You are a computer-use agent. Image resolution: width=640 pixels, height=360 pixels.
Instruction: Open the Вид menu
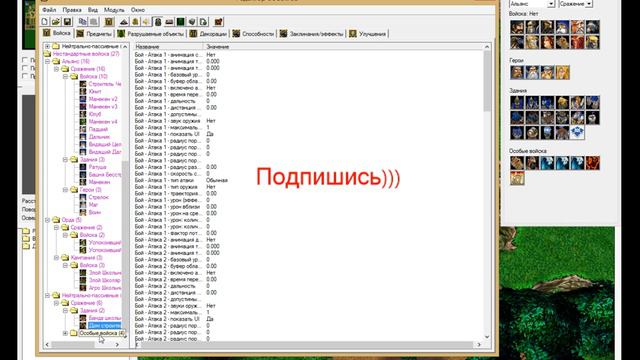[x=93, y=10]
